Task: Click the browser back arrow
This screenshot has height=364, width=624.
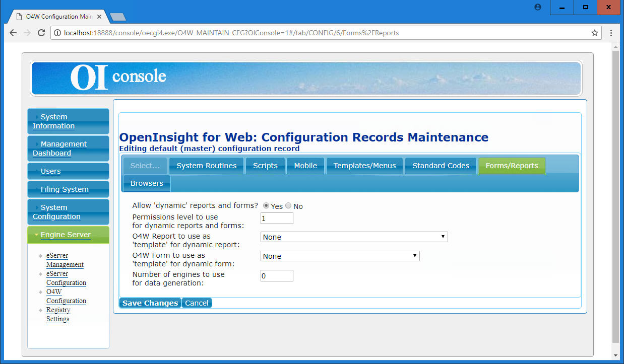Action: 13,33
